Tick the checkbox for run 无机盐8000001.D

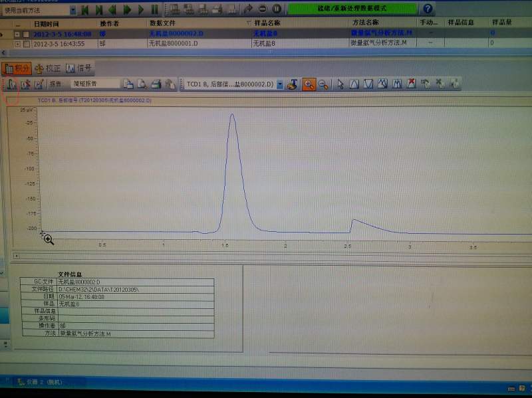(x=27, y=44)
